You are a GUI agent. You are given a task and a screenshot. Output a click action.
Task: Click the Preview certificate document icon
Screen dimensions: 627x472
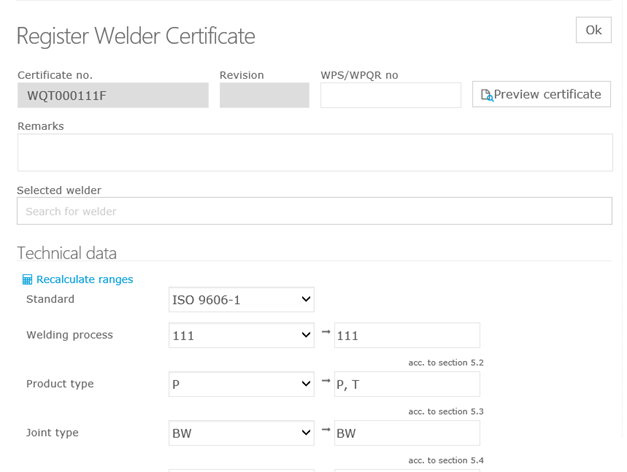pos(487,95)
